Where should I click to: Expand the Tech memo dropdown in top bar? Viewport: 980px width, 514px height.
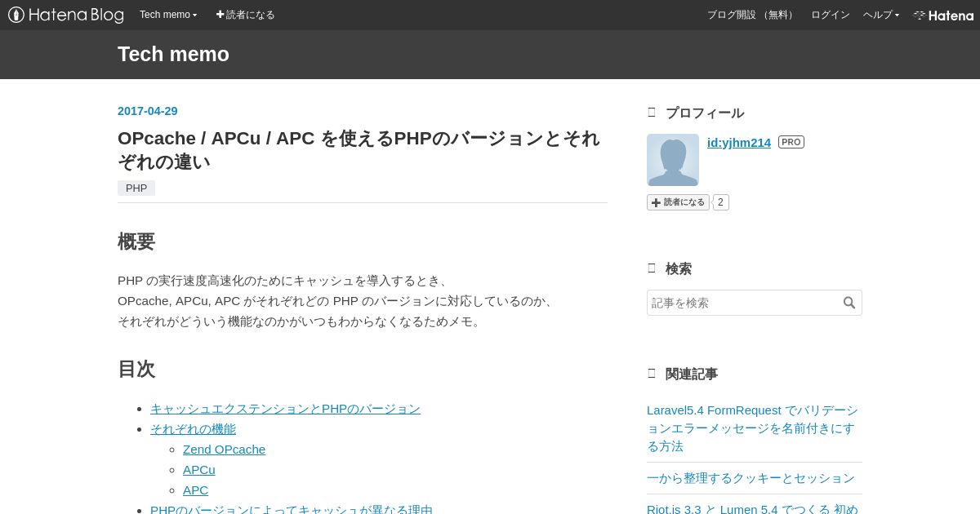coord(168,15)
